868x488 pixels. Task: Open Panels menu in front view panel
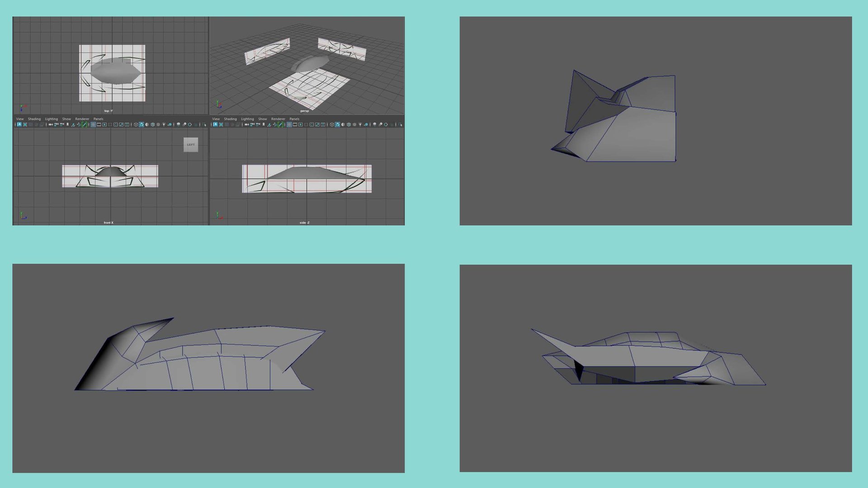[99, 119]
